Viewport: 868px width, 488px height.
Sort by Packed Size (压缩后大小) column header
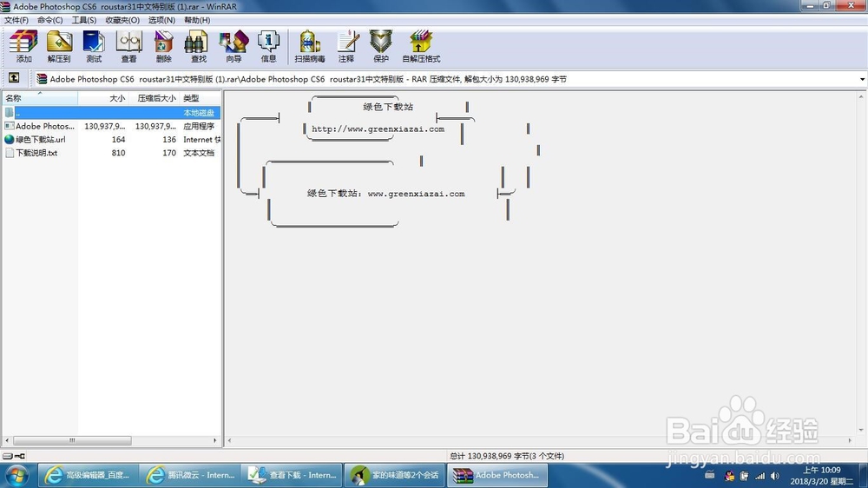154,98
